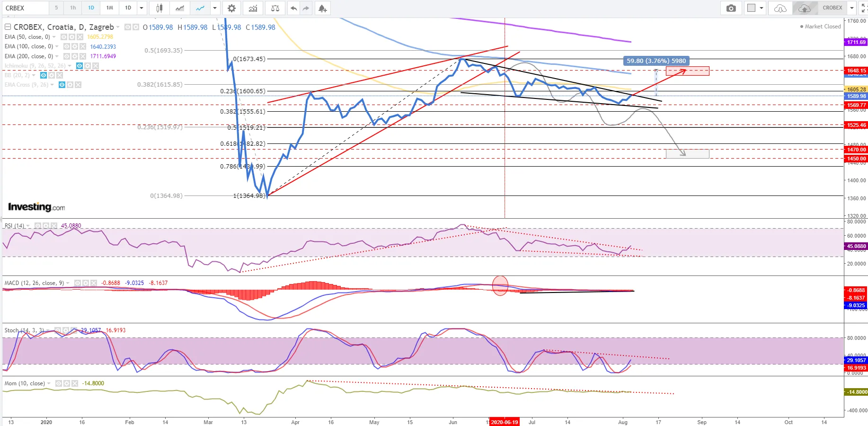Add an alert with bell icon
This screenshot has height=426, width=868.
322,8
